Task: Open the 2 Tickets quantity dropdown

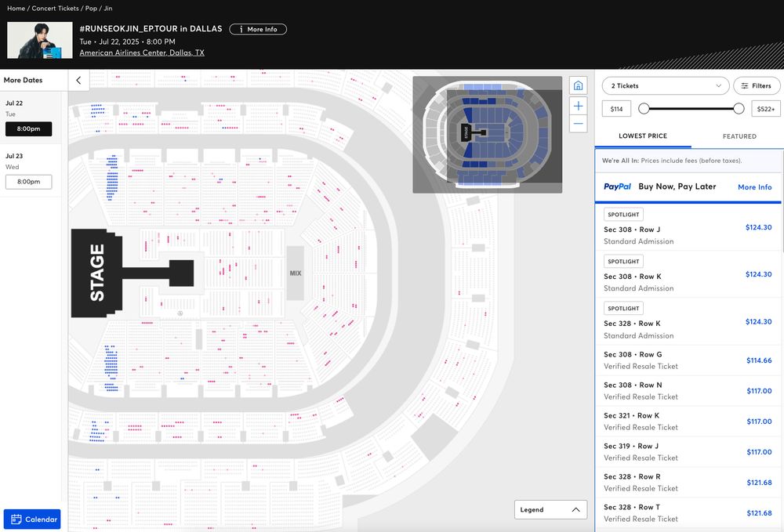Action: [x=666, y=86]
